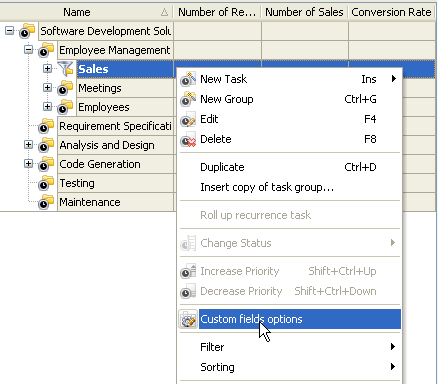Click the Delete red-cross icon
The width and height of the screenshot is (438, 384).
click(x=188, y=139)
